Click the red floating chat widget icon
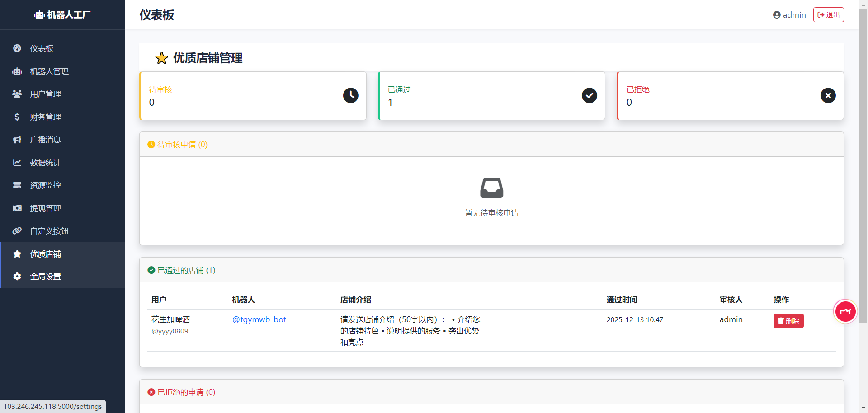 coord(845,311)
